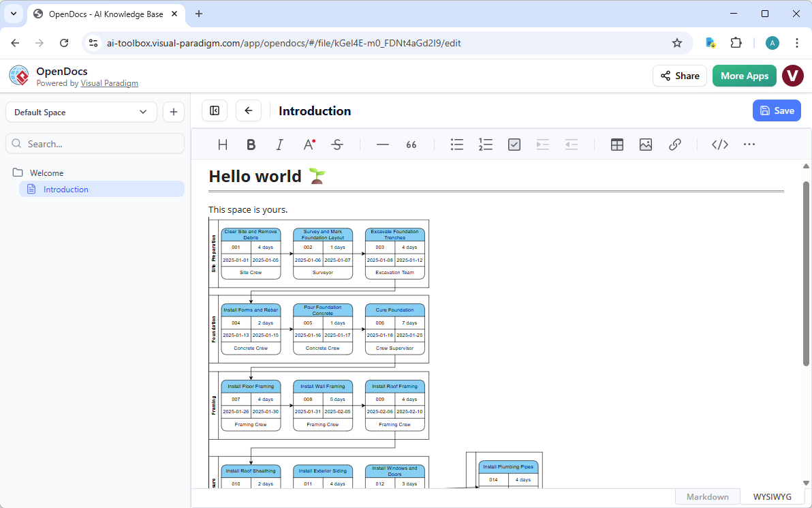Image resolution: width=812 pixels, height=508 pixels.
Task: Toggle bold formatting in the toolbar
Action: click(x=251, y=145)
